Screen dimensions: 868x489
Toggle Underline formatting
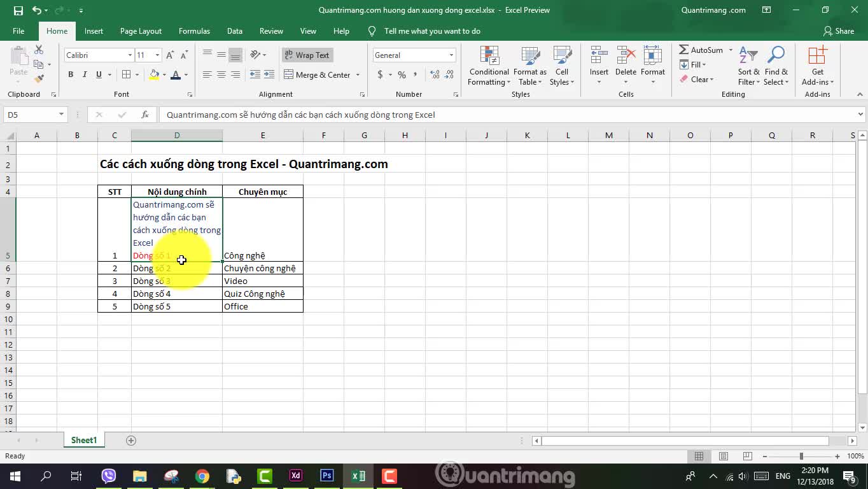click(99, 74)
